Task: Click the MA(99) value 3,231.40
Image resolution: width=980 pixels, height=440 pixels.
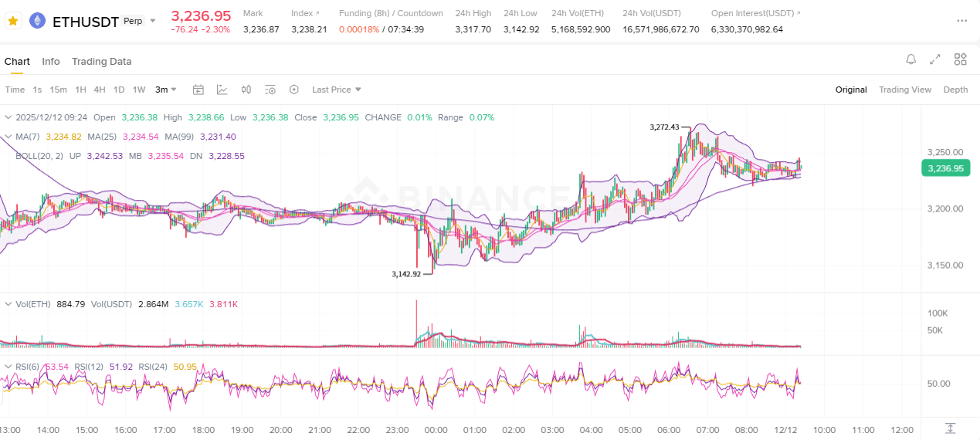Action: [x=218, y=137]
